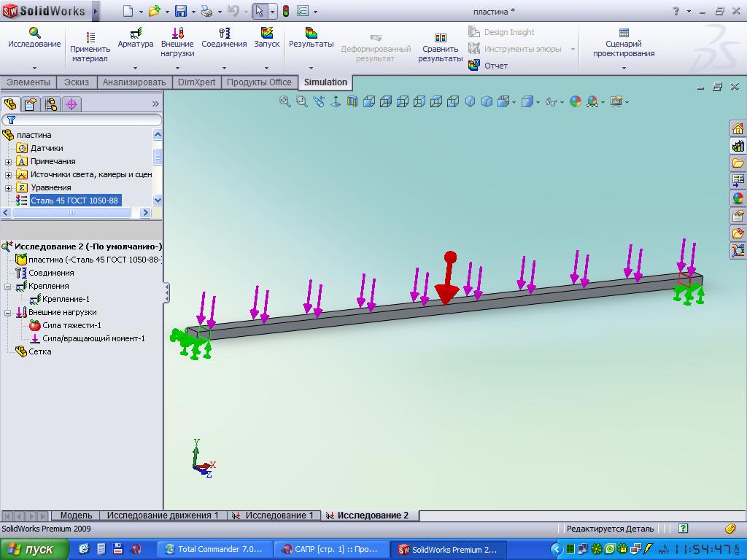Select Сила тяжести-1 in study tree
Screen dimensions: 747x560
tap(71, 326)
